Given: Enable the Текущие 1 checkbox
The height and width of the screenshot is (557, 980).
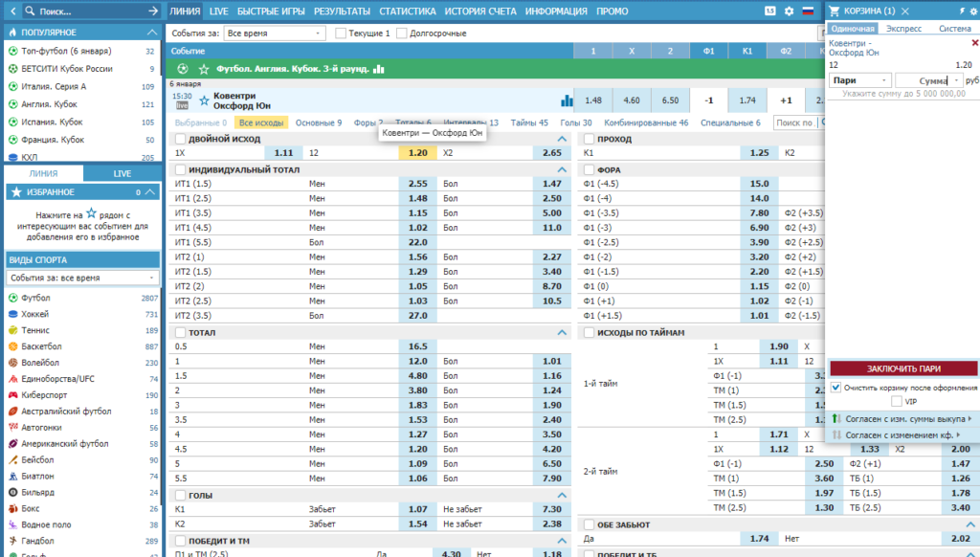Looking at the screenshot, I should point(341,33).
